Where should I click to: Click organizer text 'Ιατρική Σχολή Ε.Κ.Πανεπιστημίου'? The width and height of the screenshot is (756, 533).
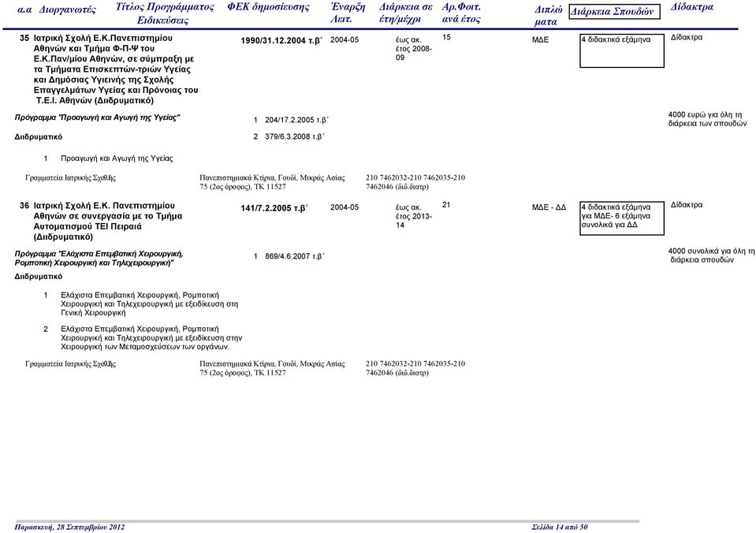102,38
